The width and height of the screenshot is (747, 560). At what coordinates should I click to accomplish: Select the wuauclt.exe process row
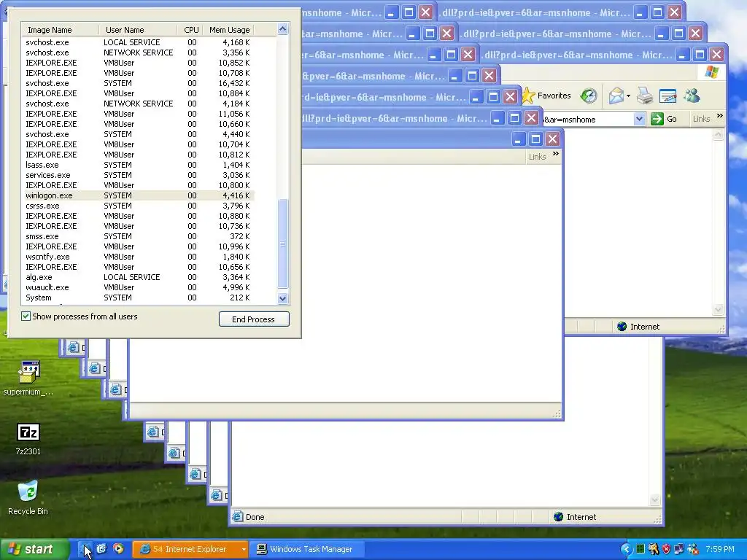(x=139, y=287)
